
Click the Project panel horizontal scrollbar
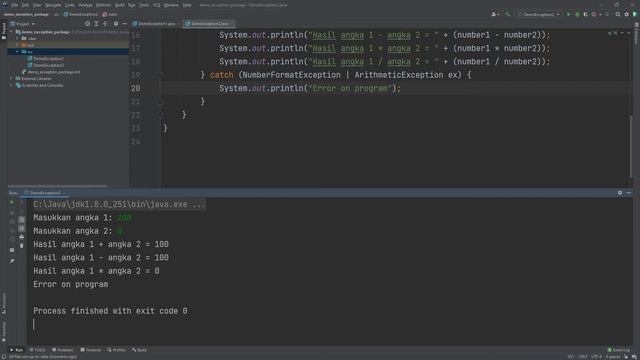pyautogui.click(x=58, y=186)
